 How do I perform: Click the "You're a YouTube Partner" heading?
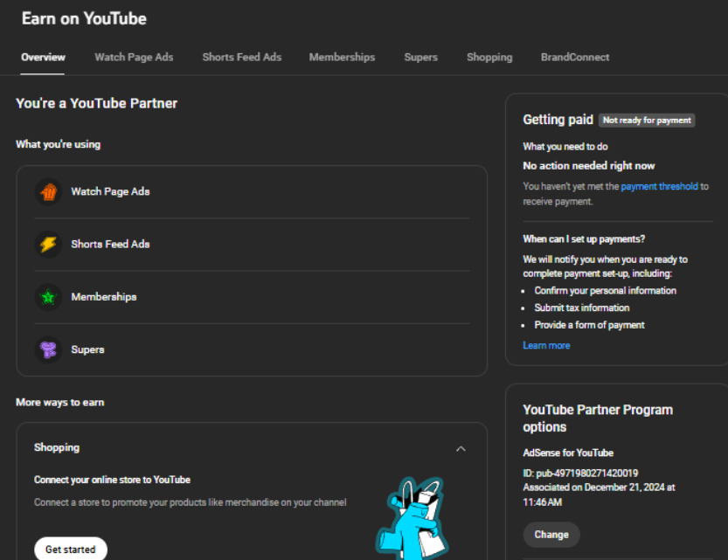(96, 103)
